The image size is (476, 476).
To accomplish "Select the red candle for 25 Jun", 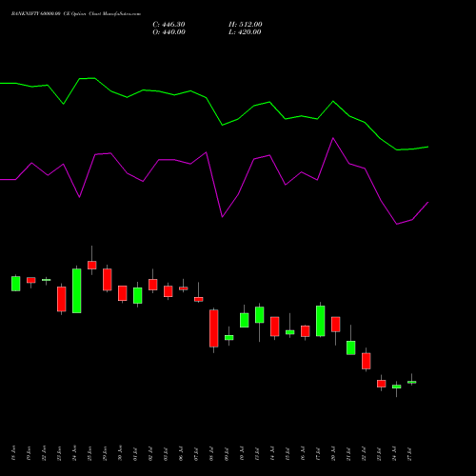I will 92,265.
